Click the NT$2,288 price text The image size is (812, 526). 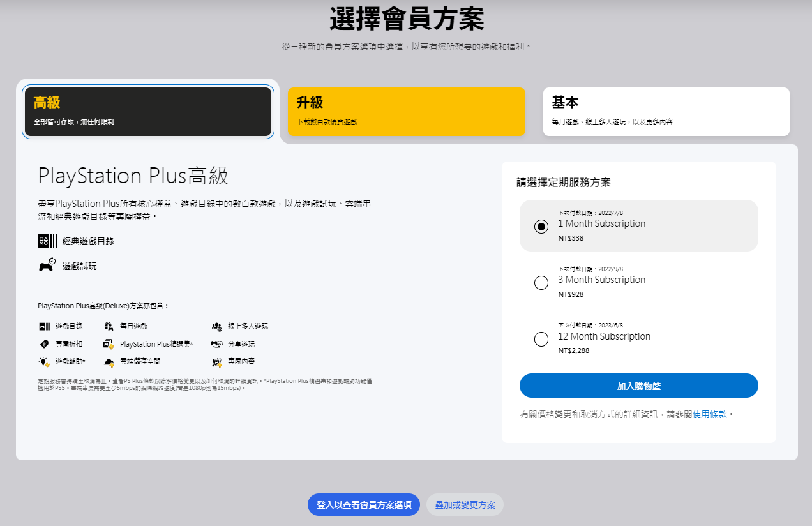(x=574, y=350)
